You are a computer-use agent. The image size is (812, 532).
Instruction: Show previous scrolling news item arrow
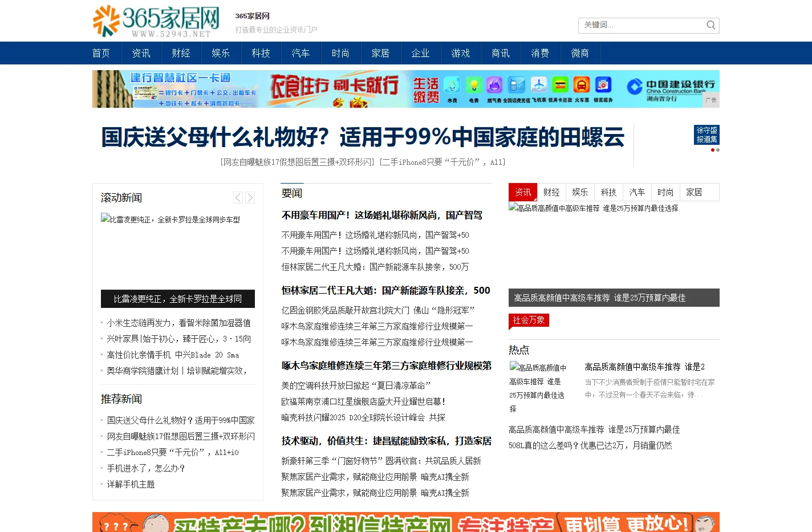[x=238, y=198]
